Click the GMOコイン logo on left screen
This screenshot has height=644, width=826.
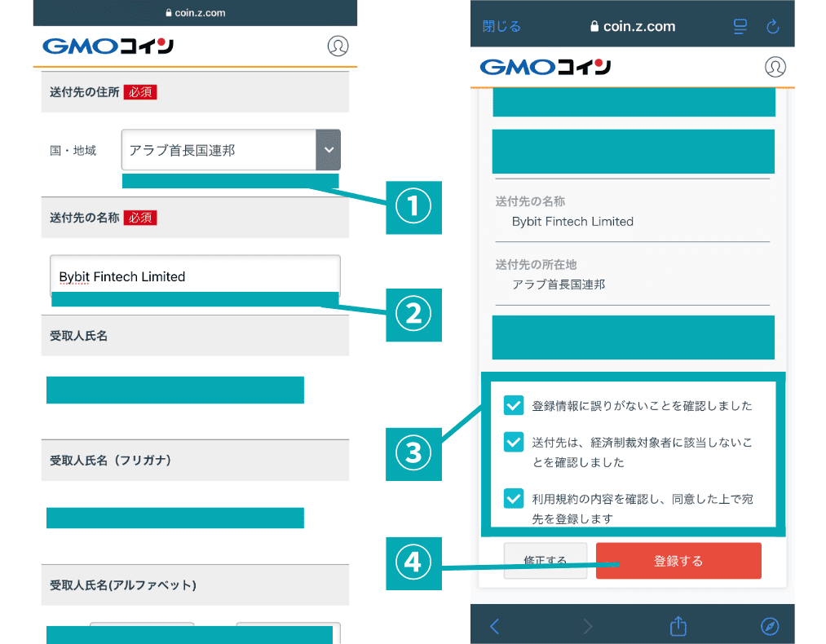point(108,46)
